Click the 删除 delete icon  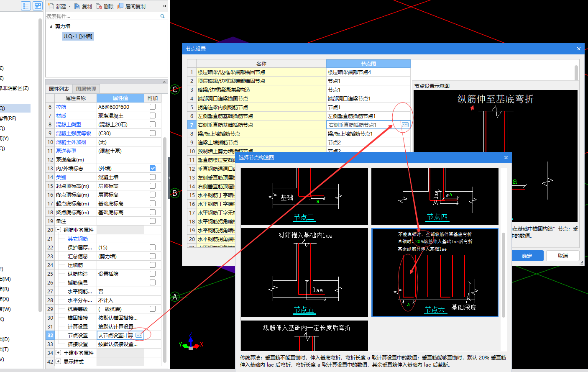point(99,6)
